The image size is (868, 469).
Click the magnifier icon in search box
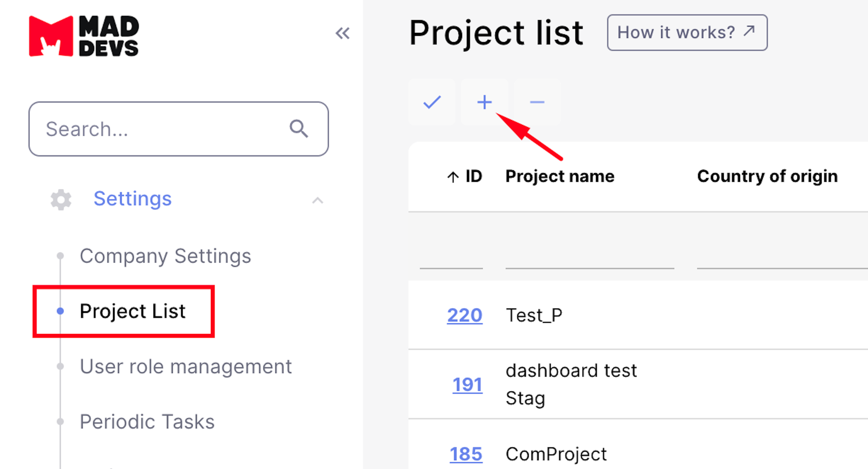(299, 129)
